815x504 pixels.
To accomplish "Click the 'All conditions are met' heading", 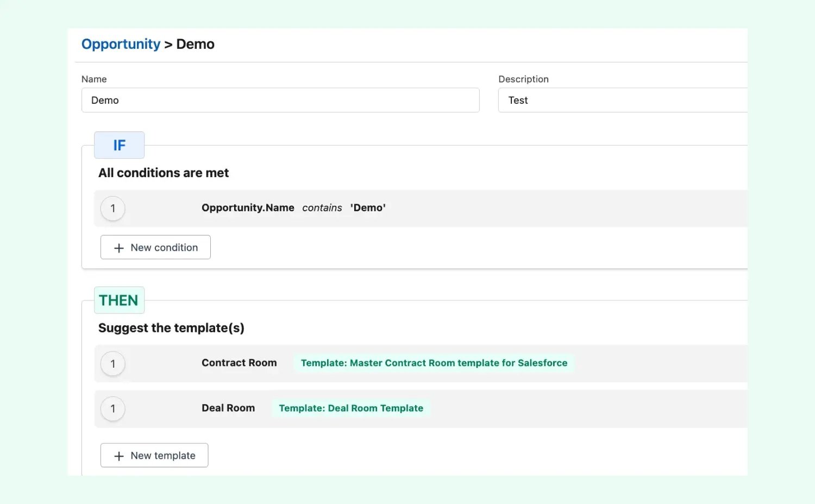I will point(164,173).
